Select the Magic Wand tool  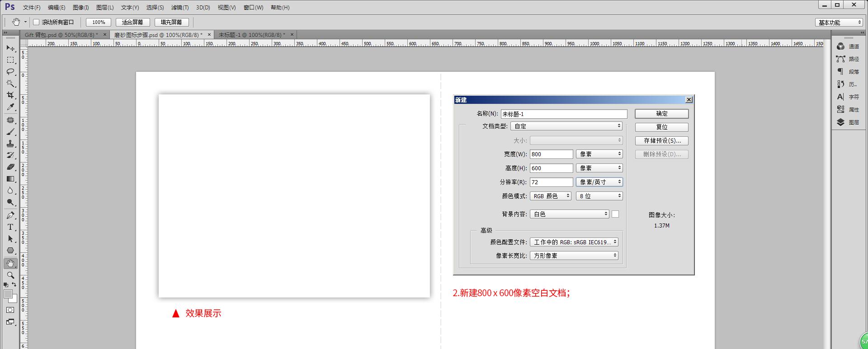point(10,84)
